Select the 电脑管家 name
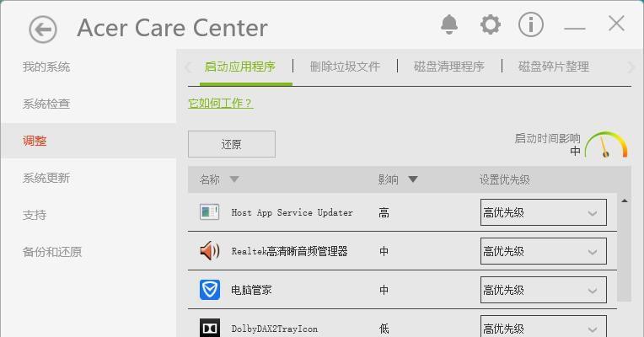 point(251,290)
